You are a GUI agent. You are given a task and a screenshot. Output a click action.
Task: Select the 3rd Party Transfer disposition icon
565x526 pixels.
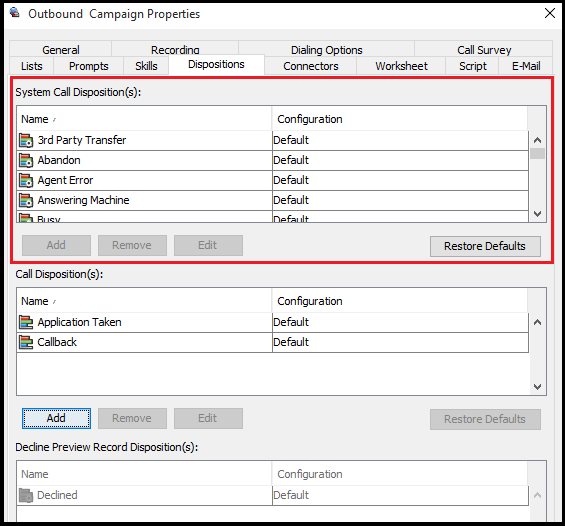pos(26,140)
